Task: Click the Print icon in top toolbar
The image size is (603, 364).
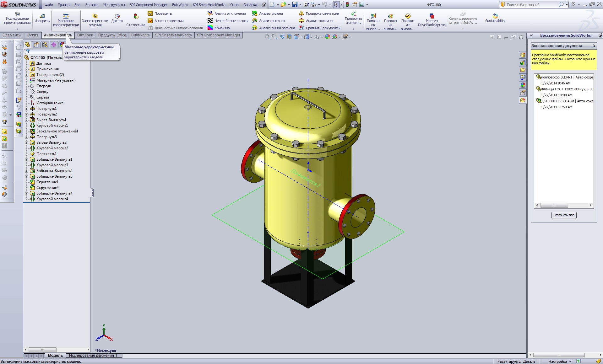Action: (x=313, y=4)
